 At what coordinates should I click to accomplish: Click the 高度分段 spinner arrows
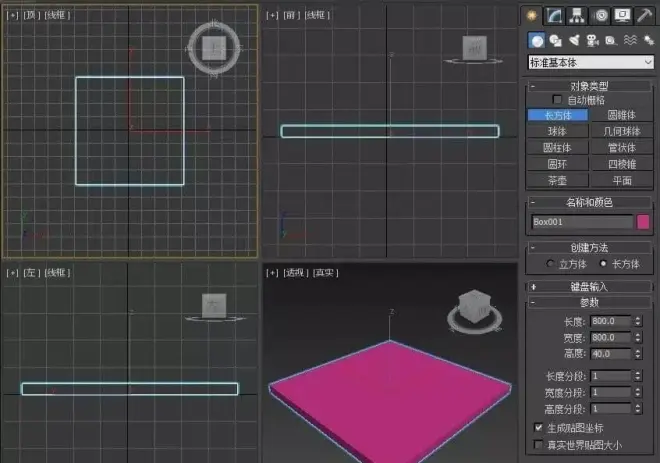tap(638, 409)
